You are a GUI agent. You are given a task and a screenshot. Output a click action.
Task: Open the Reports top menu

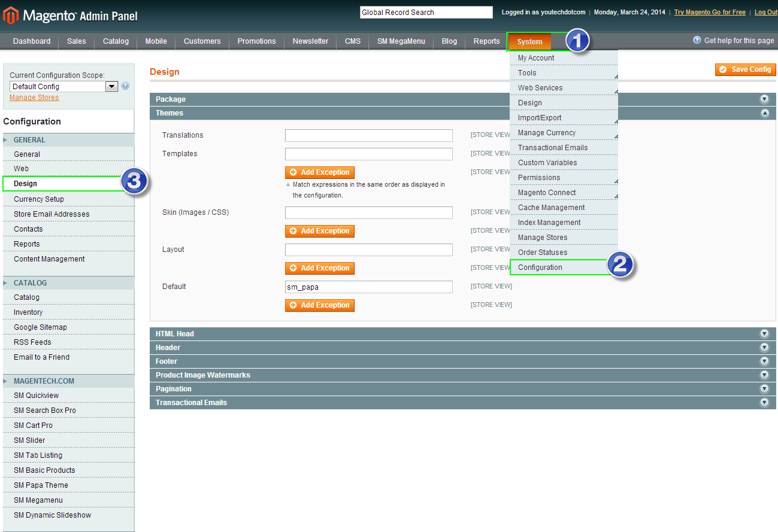pos(486,41)
